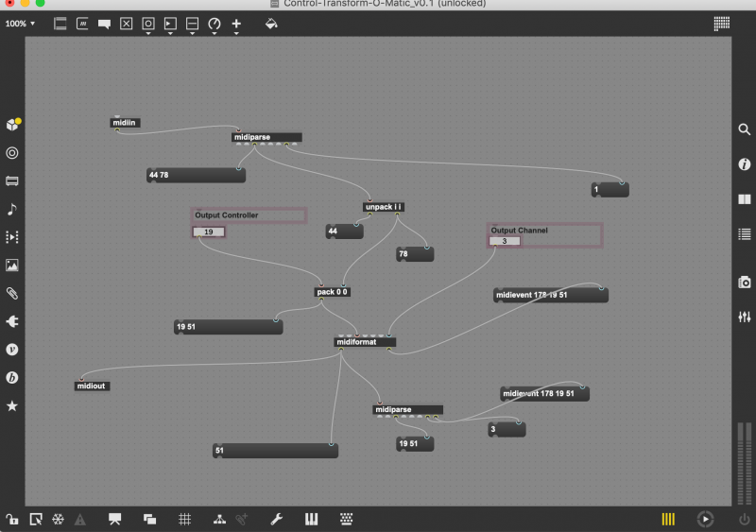Viewport: 756px width, 532px height.
Task: Select the unpack i i object
Action: (x=384, y=207)
